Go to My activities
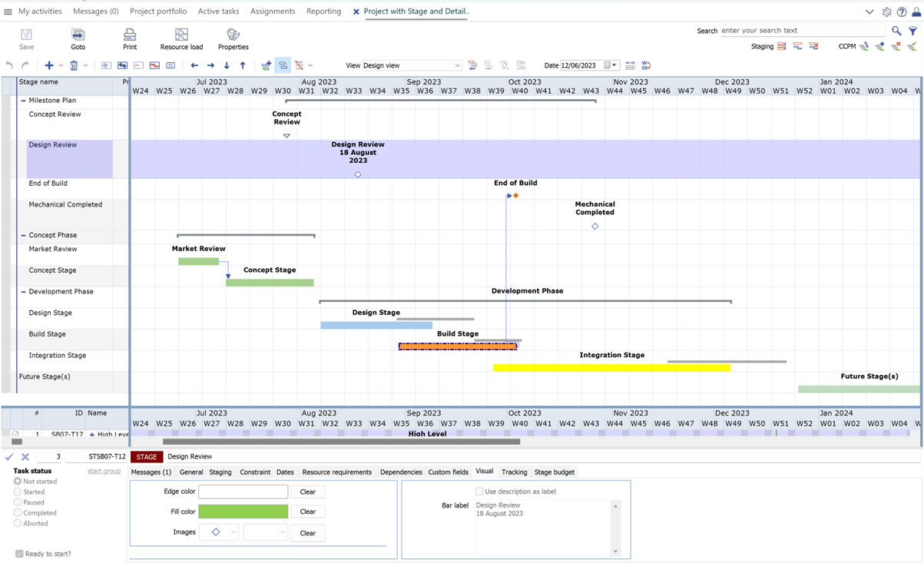This screenshot has width=924, height=563. 40,12
